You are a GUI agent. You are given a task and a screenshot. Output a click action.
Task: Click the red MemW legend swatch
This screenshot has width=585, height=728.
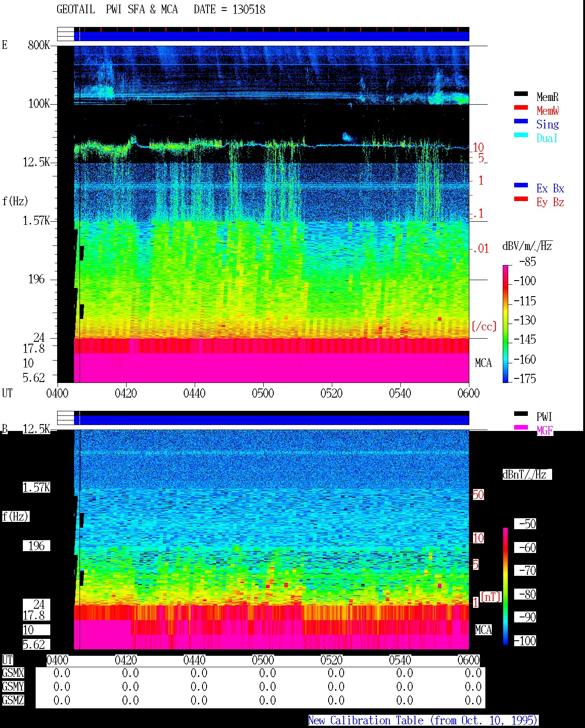coord(521,108)
